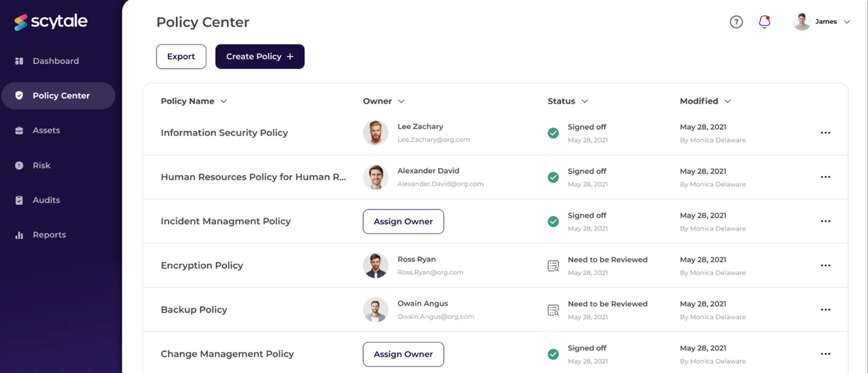
Task: Click Export to download the policy list
Action: [x=181, y=56]
